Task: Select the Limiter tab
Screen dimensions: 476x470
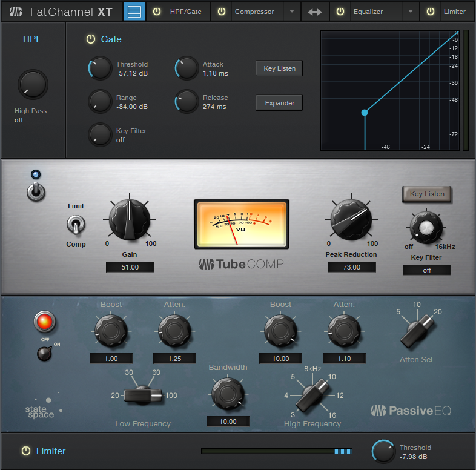Action: click(454, 12)
